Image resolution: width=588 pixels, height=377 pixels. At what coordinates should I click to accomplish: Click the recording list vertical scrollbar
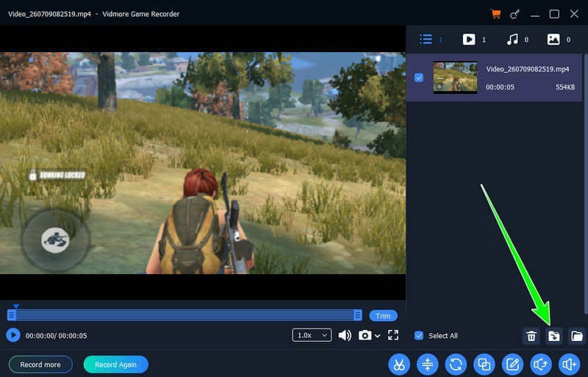585,184
